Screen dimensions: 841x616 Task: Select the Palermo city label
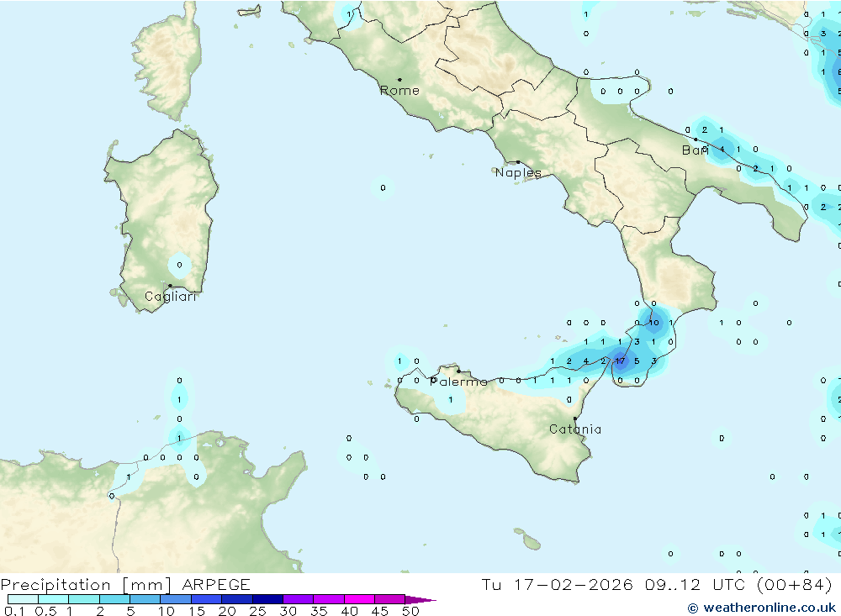pos(459,382)
